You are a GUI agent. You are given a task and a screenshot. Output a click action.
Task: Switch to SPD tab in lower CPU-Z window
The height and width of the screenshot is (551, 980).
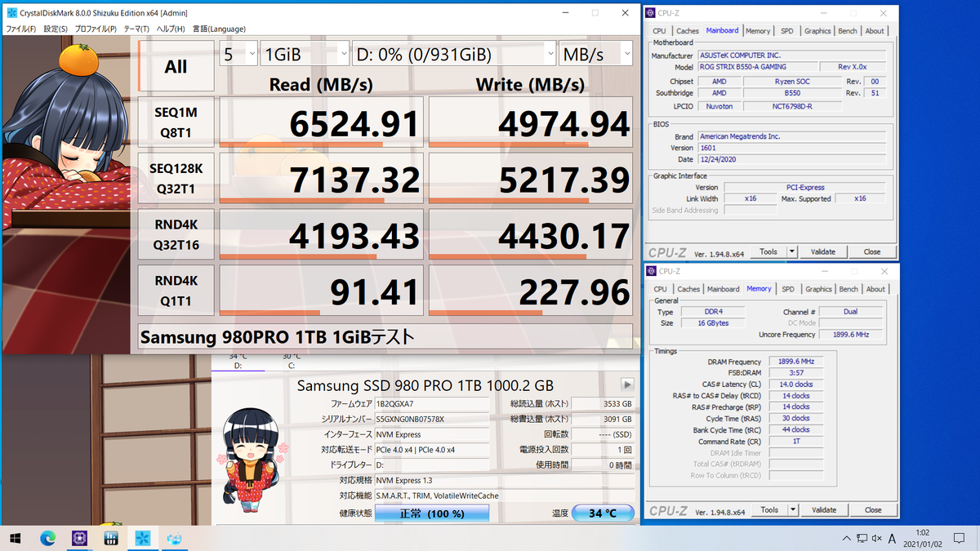787,289
